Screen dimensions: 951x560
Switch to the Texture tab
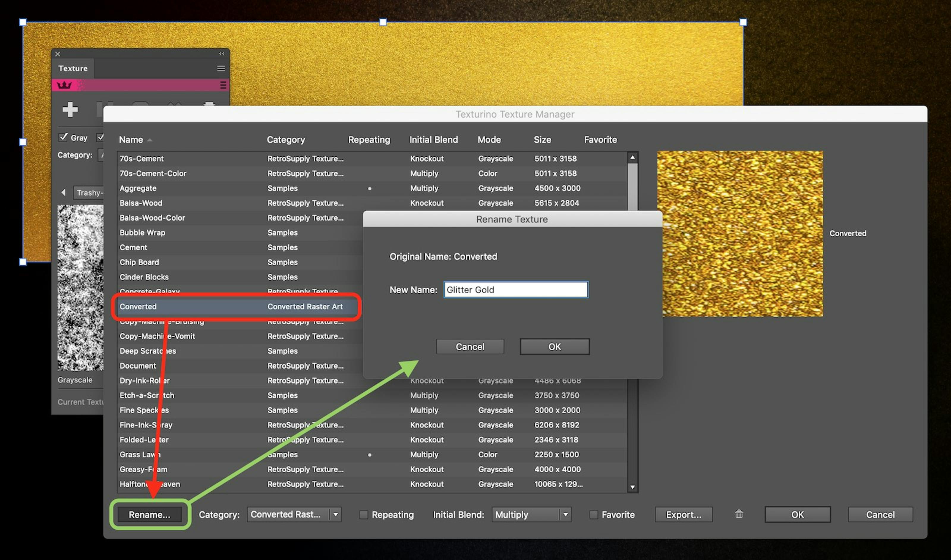pyautogui.click(x=73, y=68)
